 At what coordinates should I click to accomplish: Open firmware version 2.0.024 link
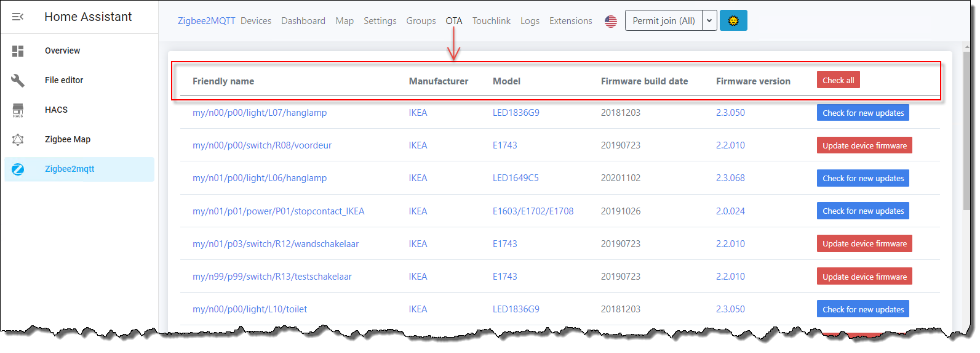pyautogui.click(x=730, y=211)
